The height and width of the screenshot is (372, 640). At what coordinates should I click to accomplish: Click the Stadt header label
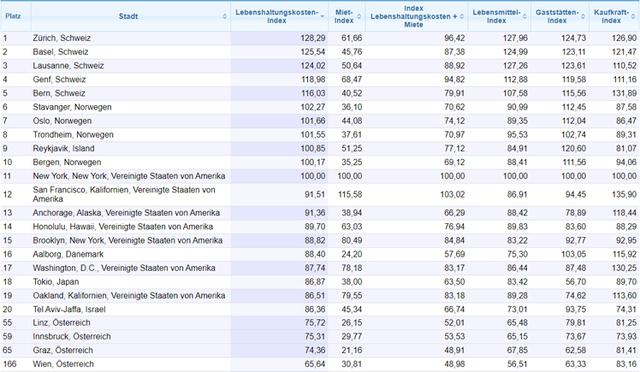(128, 16)
